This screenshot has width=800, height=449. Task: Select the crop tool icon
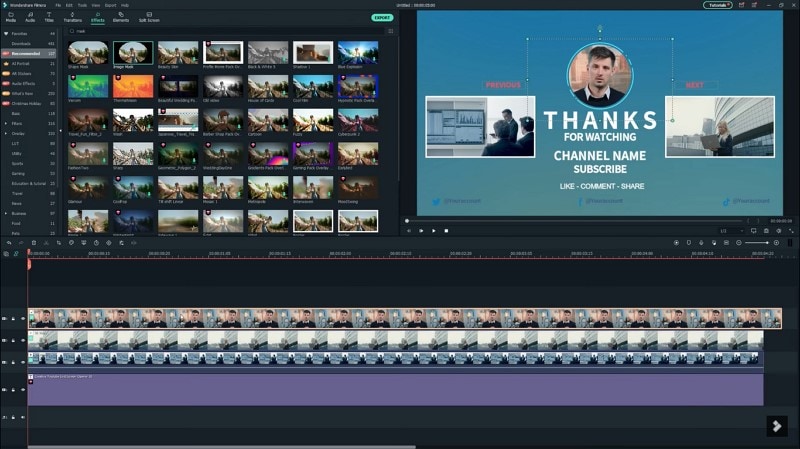(x=59, y=243)
